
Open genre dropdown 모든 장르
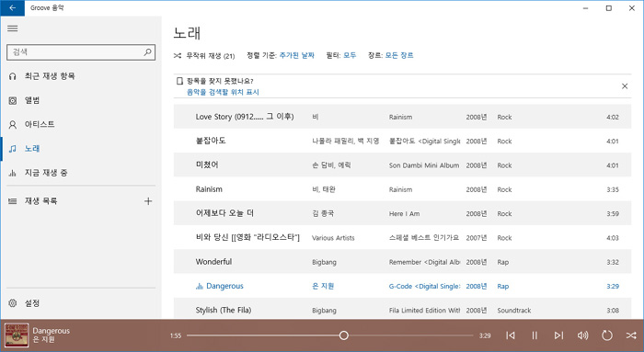399,55
